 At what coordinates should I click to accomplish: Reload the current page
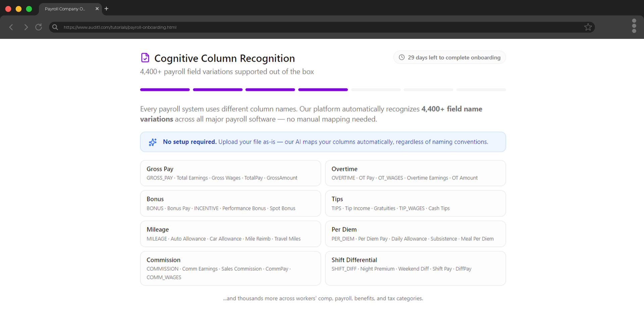(x=38, y=27)
